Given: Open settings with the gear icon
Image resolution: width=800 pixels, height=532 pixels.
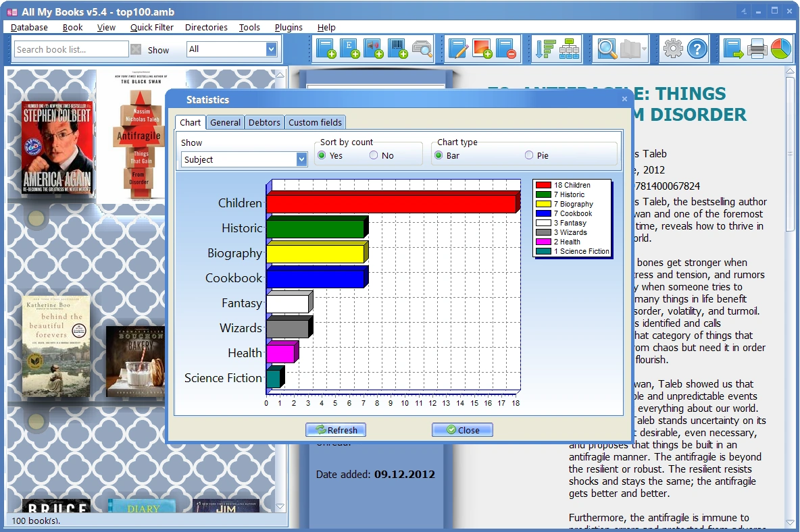Looking at the screenshot, I should coord(673,49).
